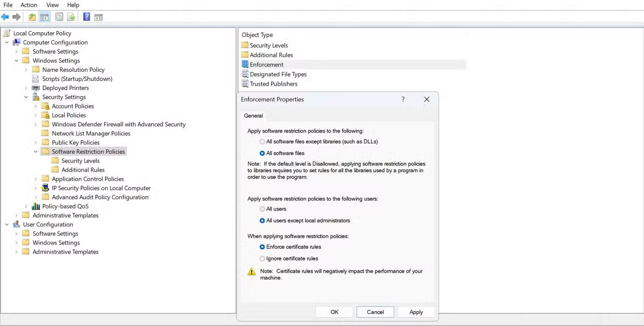This screenshot has width=644, height=326.
Task: Open Help via blue question mark icon
Action: click(x=87, y=17)
